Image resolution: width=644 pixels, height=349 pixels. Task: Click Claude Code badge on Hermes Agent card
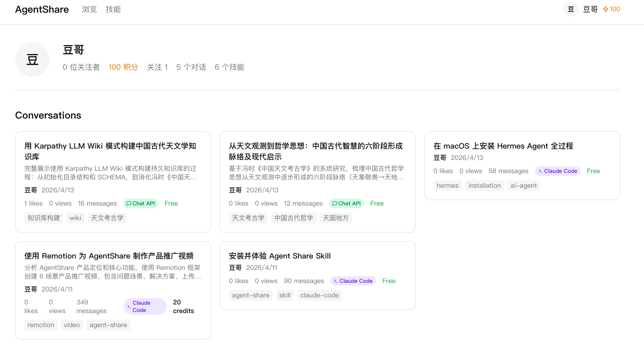click(x=558, y=171)
